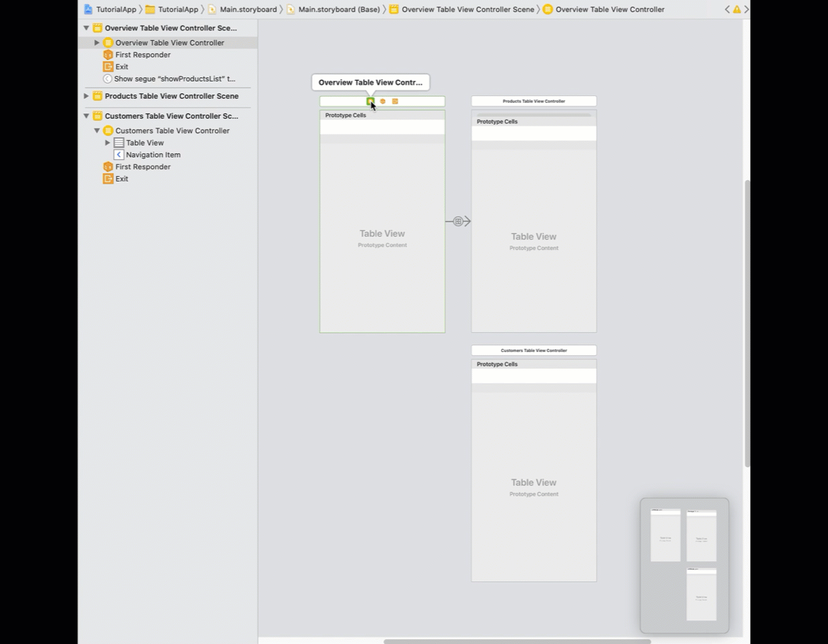
Task: Open the Main.storyboard (Base) breadcrumb
Action: [x=333, y=10]
